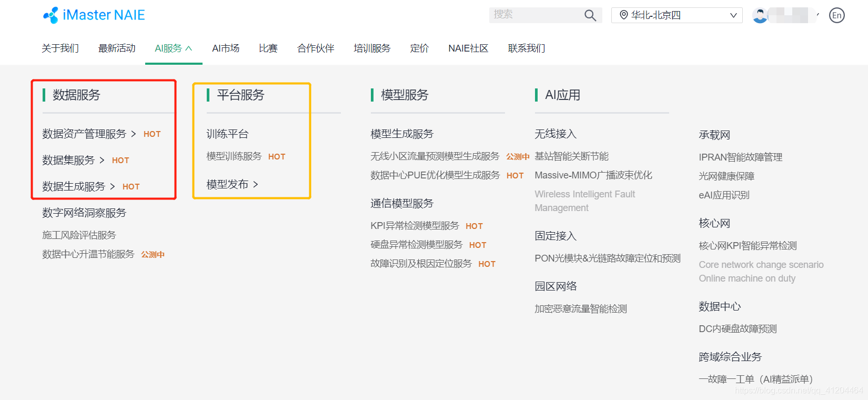868x400 pixels.
Task: Open 数据中心升温节能服务 link
Action: (88, 254)
